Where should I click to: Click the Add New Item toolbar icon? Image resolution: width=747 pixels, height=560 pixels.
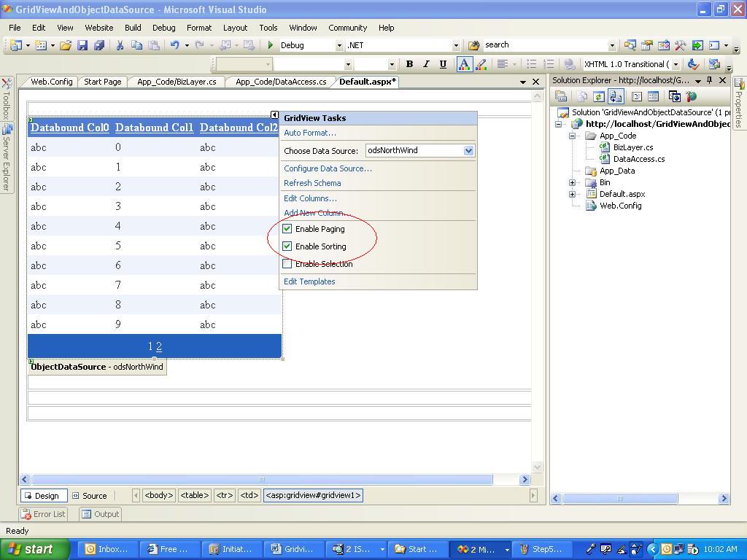[x=41, y=45]
